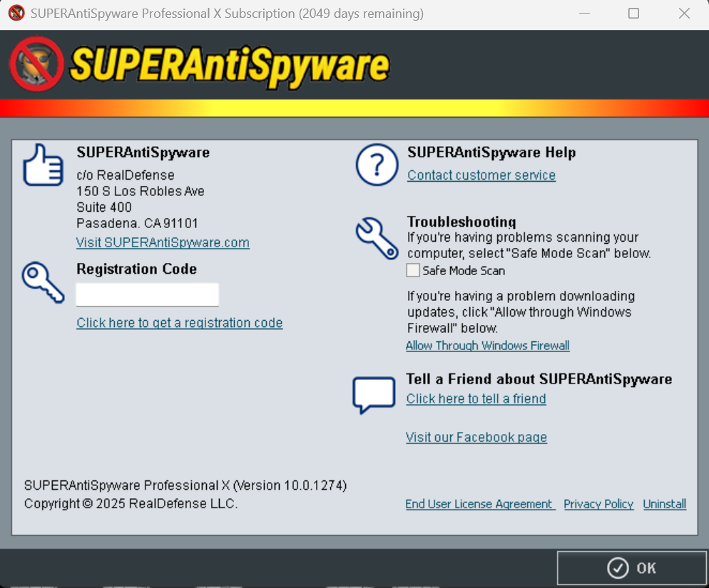709x588 pixels.
Task: Minimize the SUPERAntiSpyware window
Action: coord(584,14)
